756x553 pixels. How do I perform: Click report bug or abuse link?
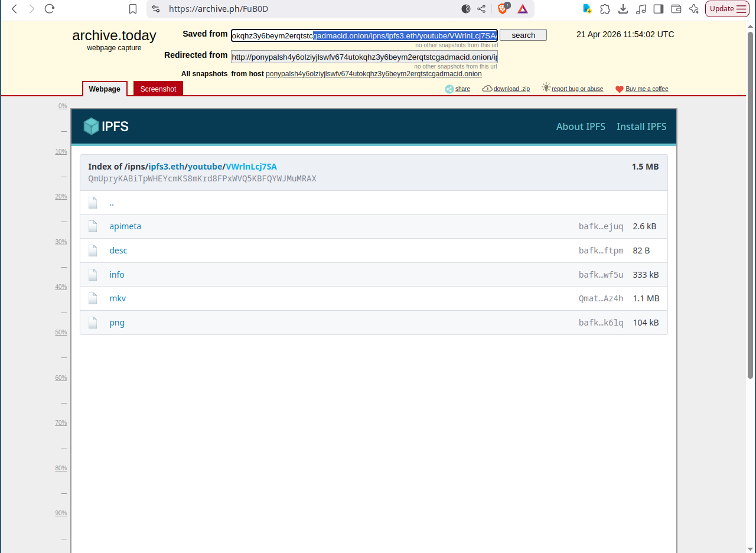click(x=578, y=89)
